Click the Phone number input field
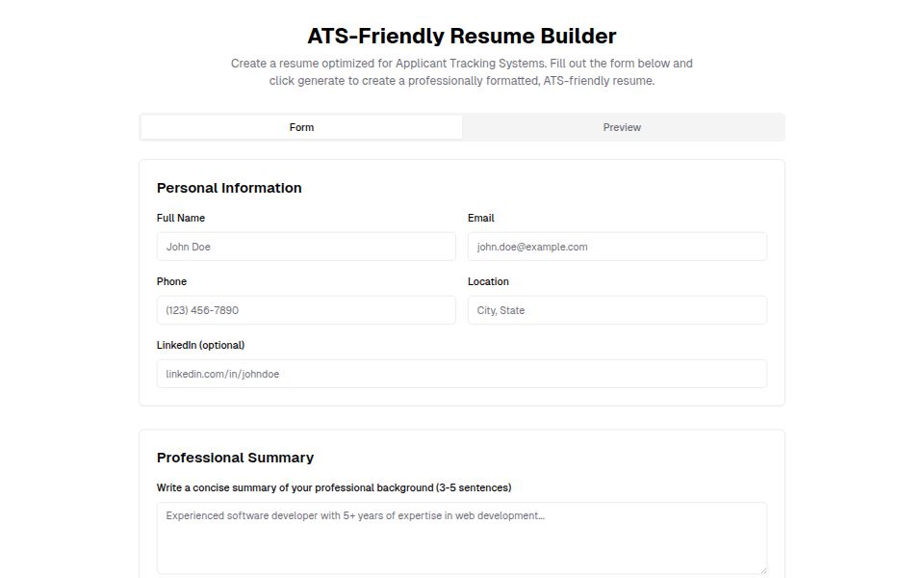The height and width of the screenshot is (578, 924). click(x=306, y=309)
